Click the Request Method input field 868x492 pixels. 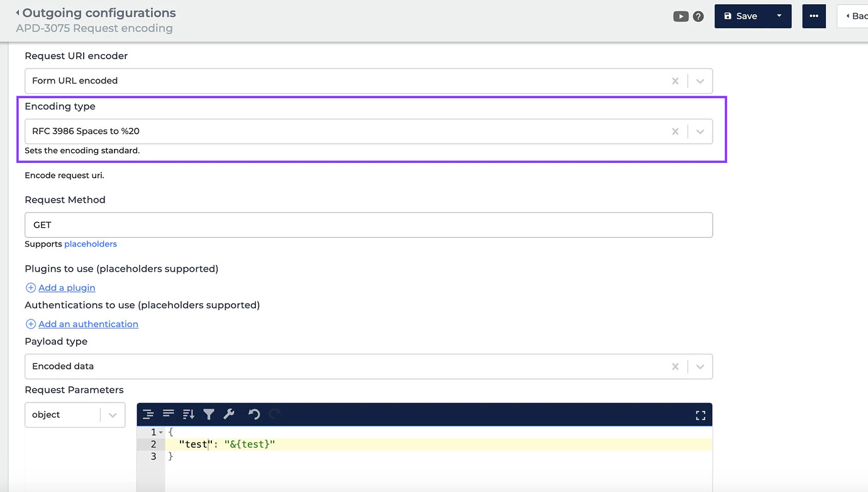point(369,225)
